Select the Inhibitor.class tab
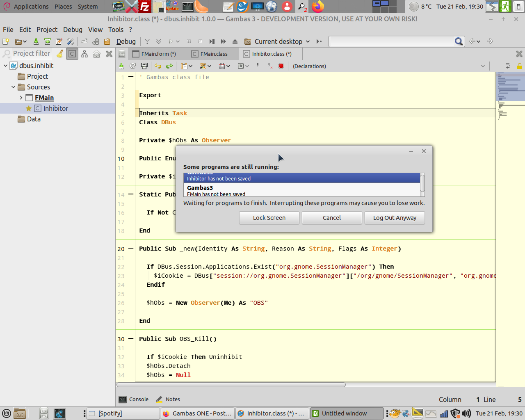Screen dimensions: 525x420 click(x=271, y=54)
